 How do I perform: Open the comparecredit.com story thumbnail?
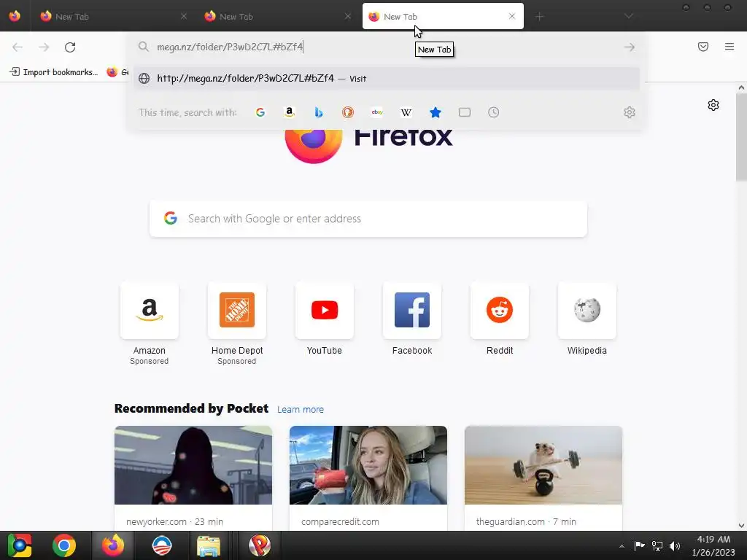point(368,465)
